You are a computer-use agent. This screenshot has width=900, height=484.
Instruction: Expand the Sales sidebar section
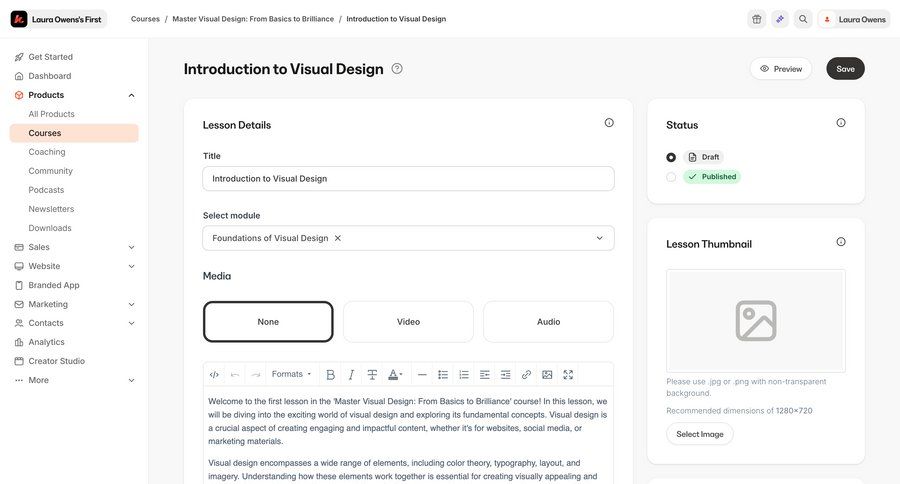(x=131, y=247)
